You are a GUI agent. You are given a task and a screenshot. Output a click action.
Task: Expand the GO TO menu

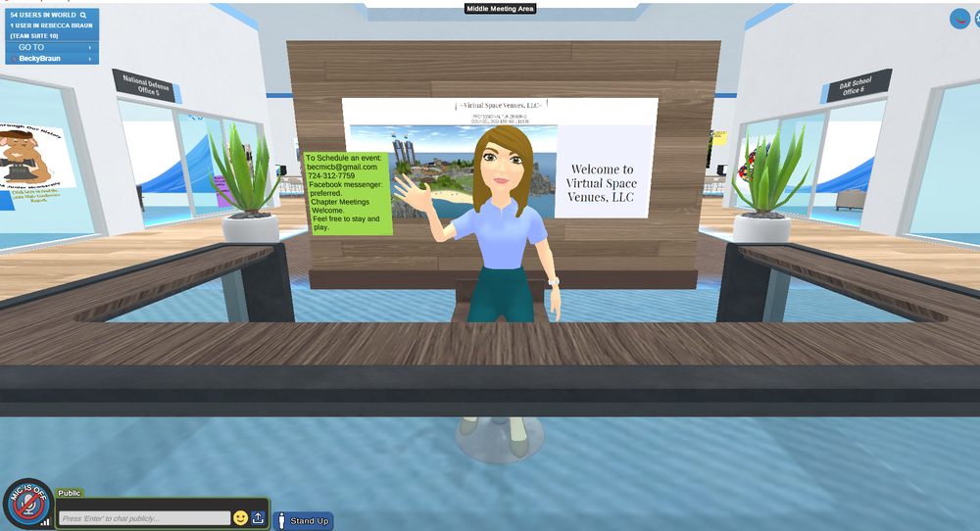point(52,47)
